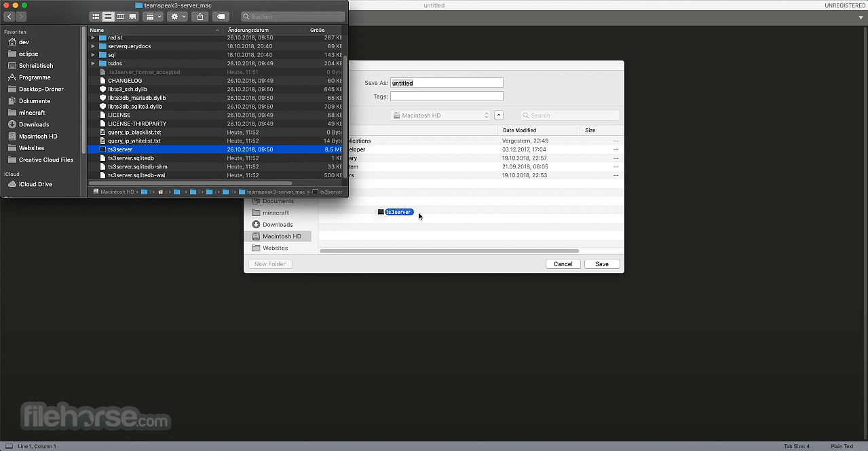
Task: Click Finder share button
Action: 200,16
